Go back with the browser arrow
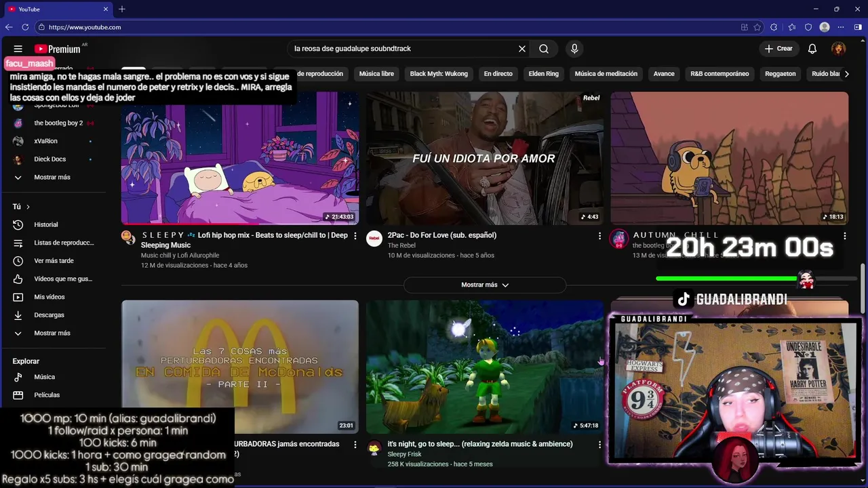Viewport: 868px width, 488px height. 9,27
